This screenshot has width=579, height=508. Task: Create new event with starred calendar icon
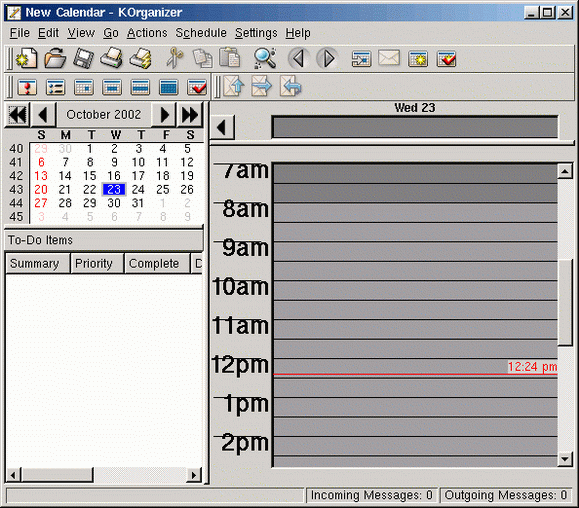click(418, 59)
